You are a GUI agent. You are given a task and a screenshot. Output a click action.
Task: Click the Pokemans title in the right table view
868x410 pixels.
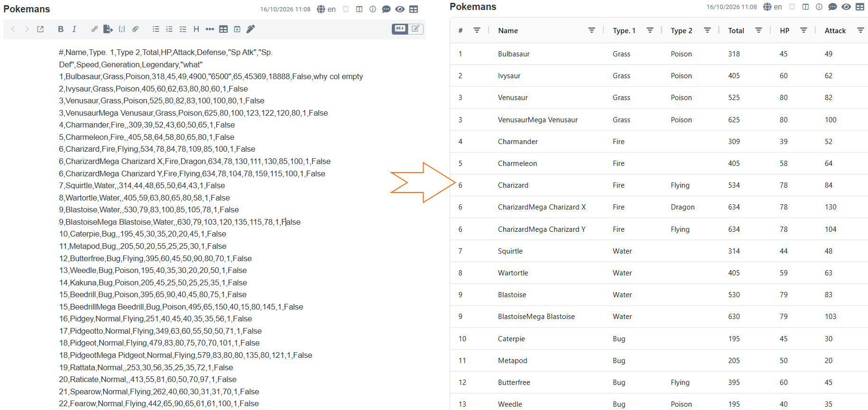click(x=473, y=7)
